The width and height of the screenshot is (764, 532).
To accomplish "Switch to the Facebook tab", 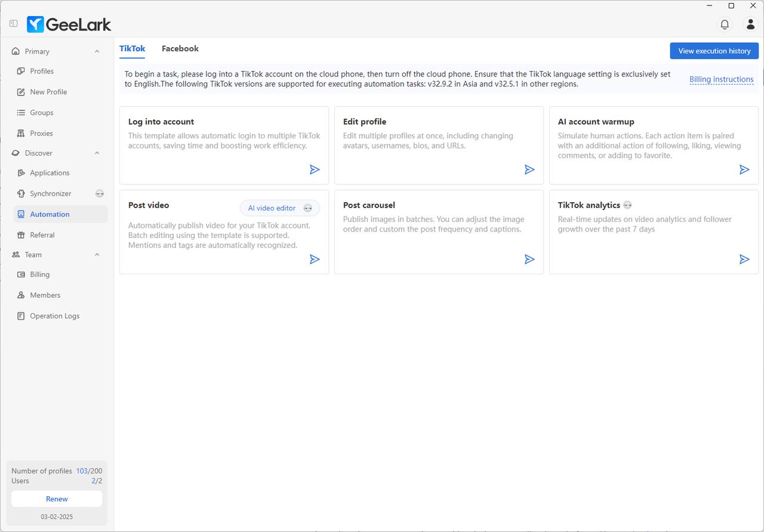I will (180, 49).
